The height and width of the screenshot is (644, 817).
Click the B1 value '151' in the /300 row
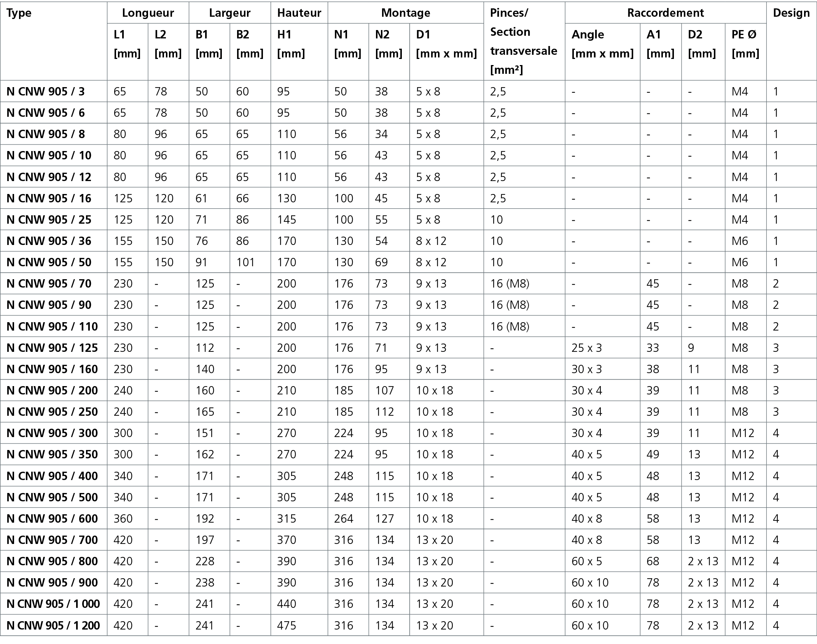205,433
